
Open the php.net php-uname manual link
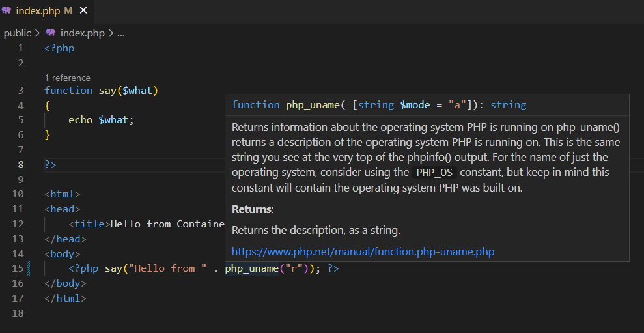363,252
